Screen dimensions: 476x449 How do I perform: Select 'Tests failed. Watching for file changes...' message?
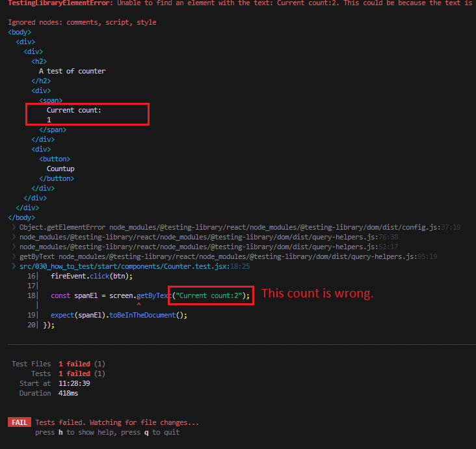click(117, 422)
